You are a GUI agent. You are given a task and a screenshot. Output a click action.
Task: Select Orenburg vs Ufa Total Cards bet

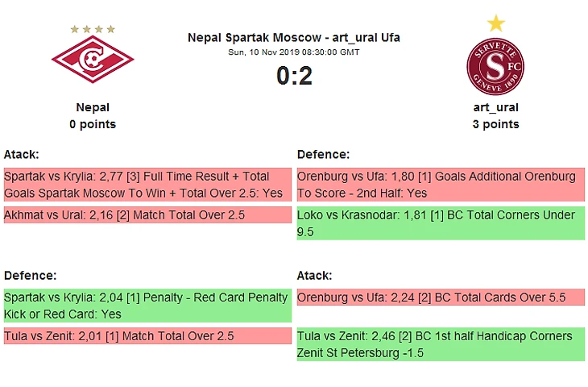(x=440, y=298)
